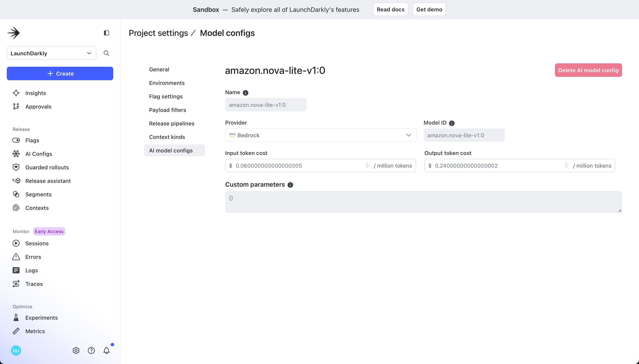The image size is (639, 364).
Task: Click the Custom parameters textarea
Action: point(423,202)
